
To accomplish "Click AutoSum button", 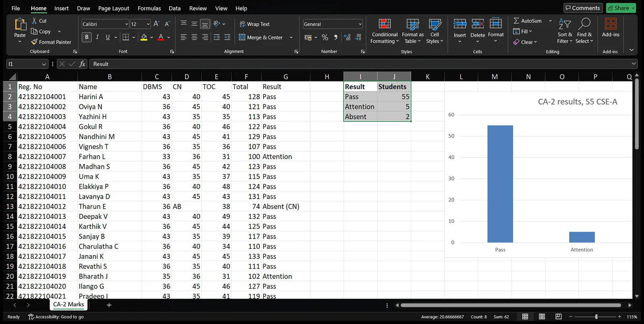I will click(x=528, y=21).
